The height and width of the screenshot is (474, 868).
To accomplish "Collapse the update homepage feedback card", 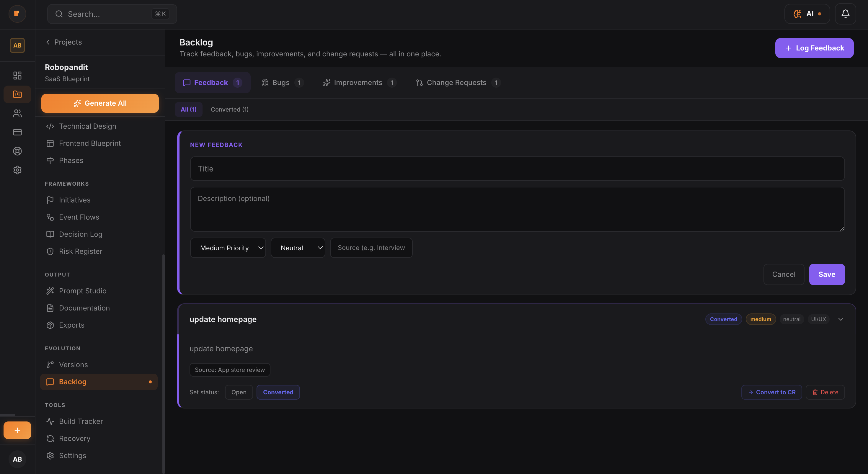I will [841, 319].
